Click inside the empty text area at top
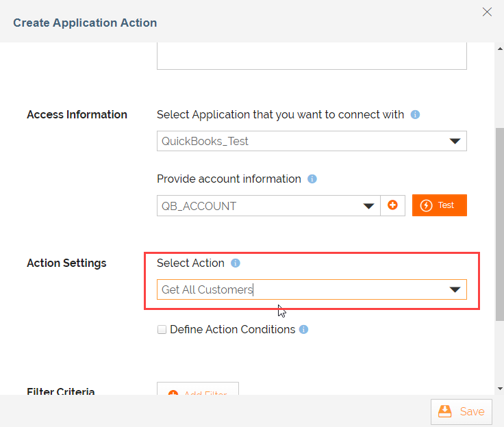Viewport: 504px width, 427px height. click(x=312, y=56)
